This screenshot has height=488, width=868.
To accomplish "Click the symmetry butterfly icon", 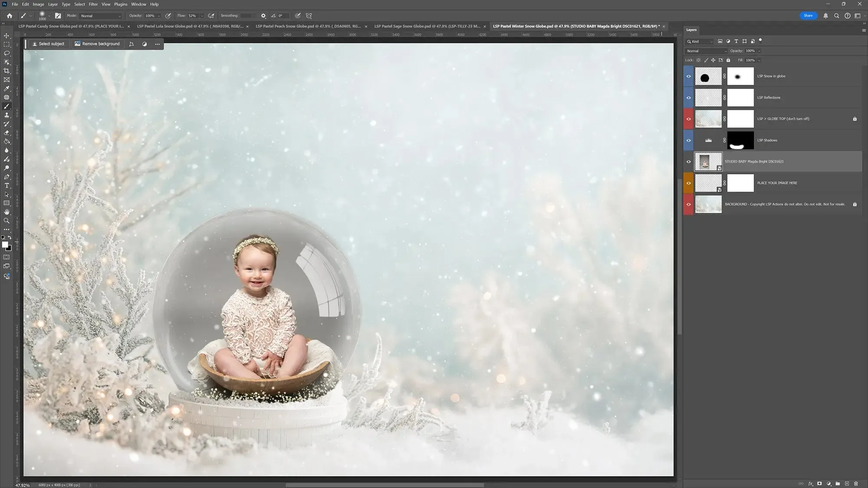I will click(x=309, y=16).
